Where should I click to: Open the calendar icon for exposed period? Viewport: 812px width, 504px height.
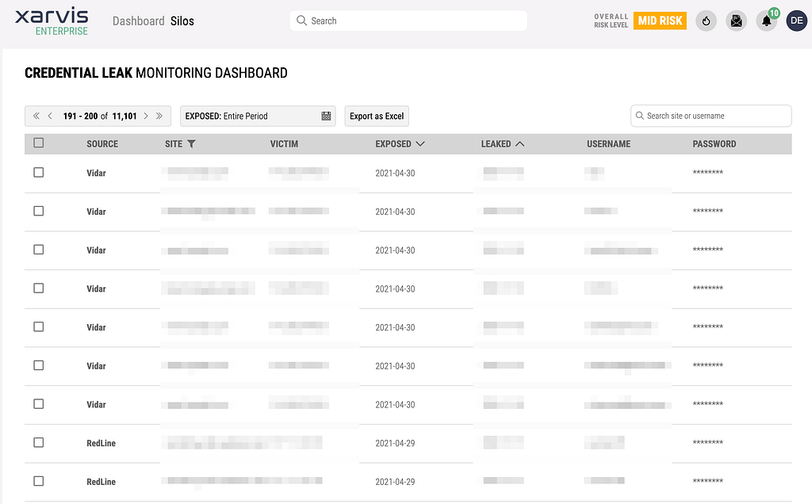click(326, 116)
